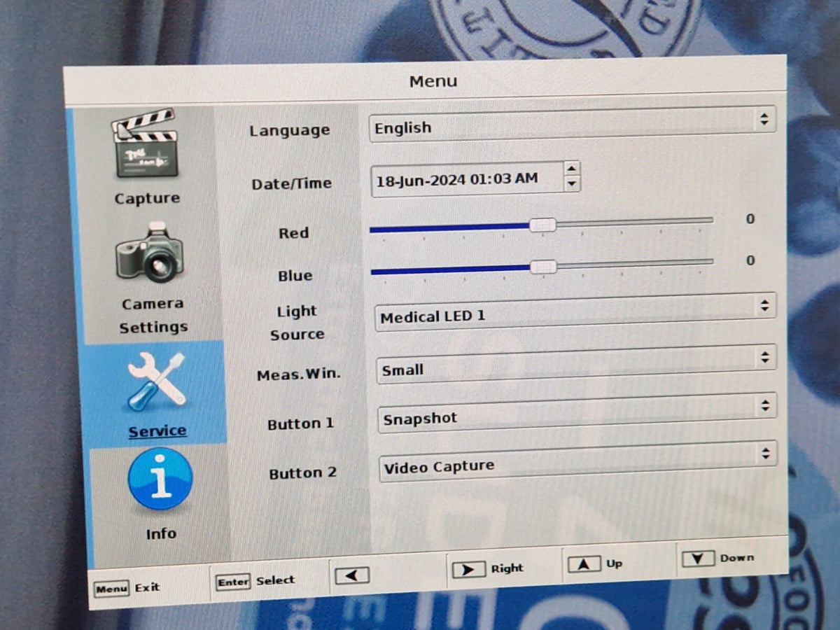Select the Service tab label
The height and width of the screenshot is (630, 840).
(157, 431)
